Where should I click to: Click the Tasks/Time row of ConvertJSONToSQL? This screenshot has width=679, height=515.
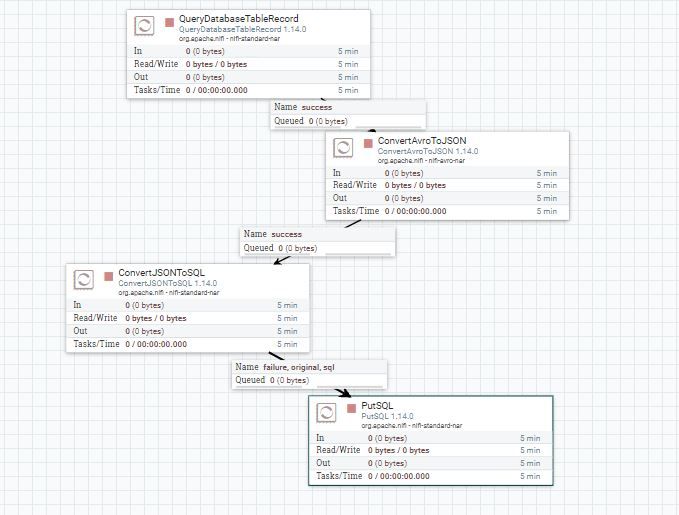[188, 344]
